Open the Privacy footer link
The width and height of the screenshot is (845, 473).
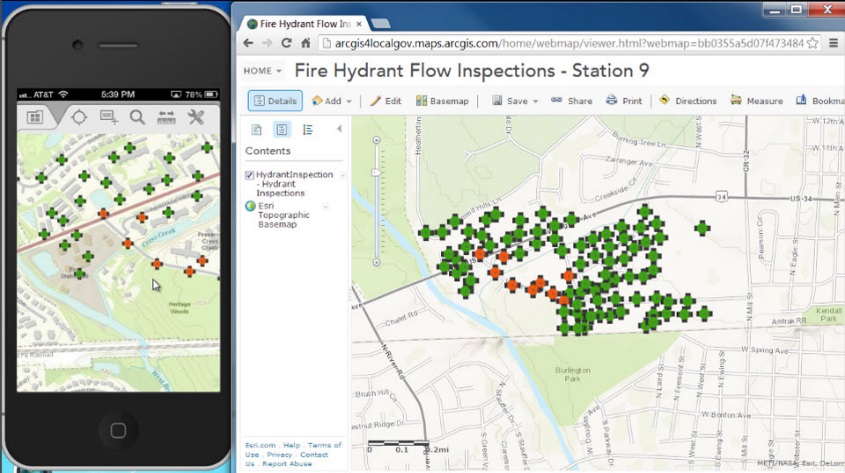(x=279, y=455)
